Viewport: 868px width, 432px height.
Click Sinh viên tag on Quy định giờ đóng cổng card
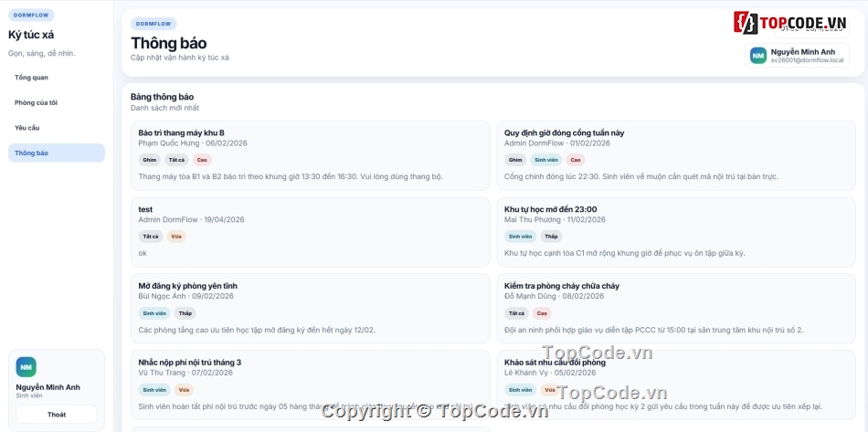click(545, 160)
